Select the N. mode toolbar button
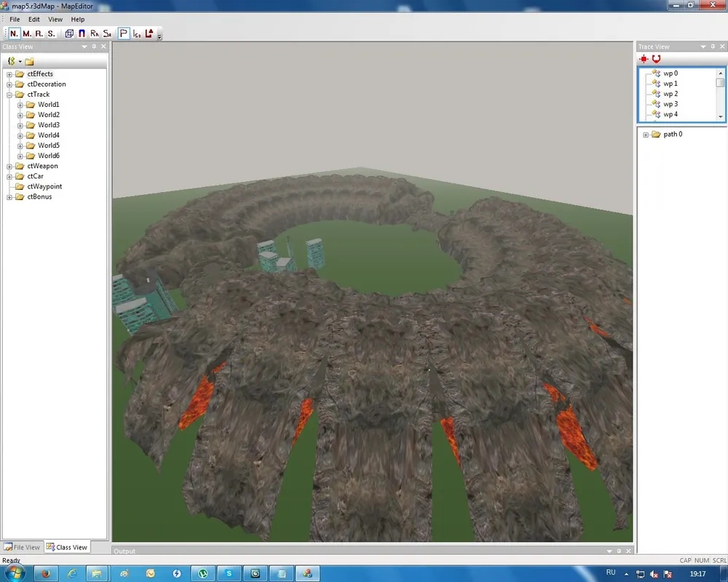 15,33
